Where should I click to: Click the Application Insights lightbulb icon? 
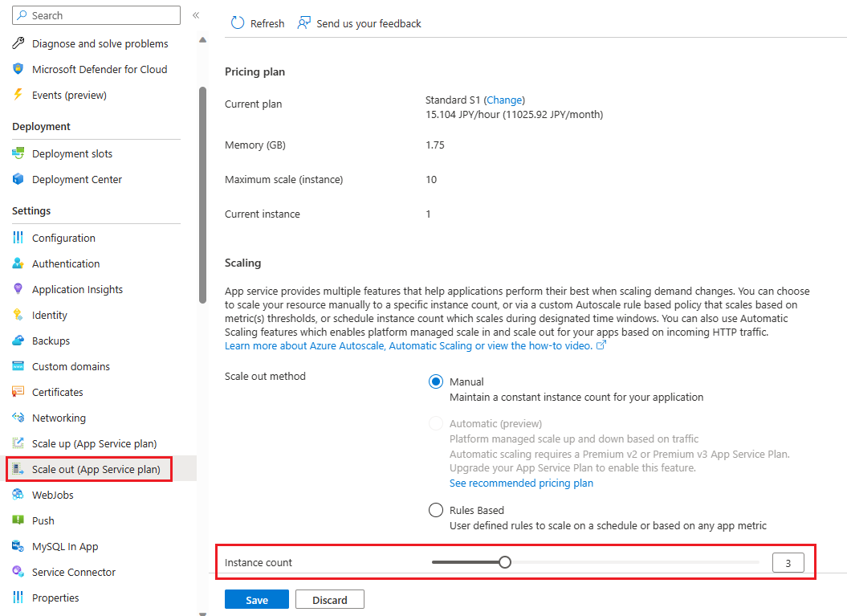pyautogui.click(x=18, y=289)
